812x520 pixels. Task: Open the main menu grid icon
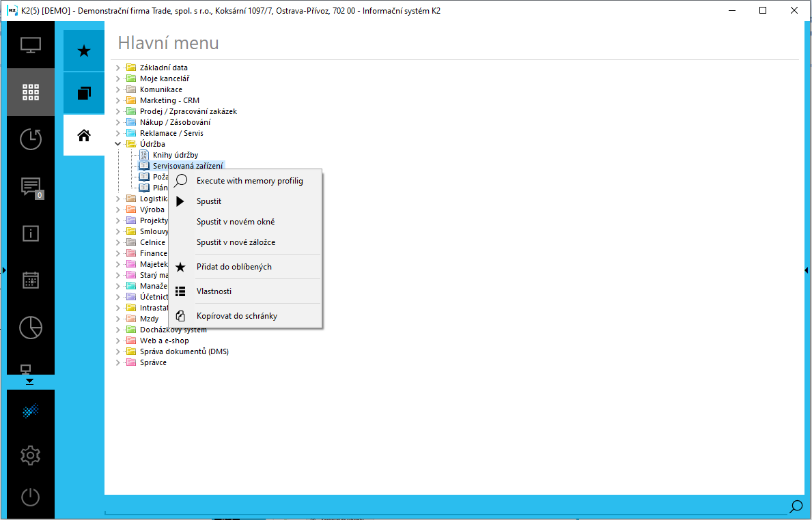31,92
